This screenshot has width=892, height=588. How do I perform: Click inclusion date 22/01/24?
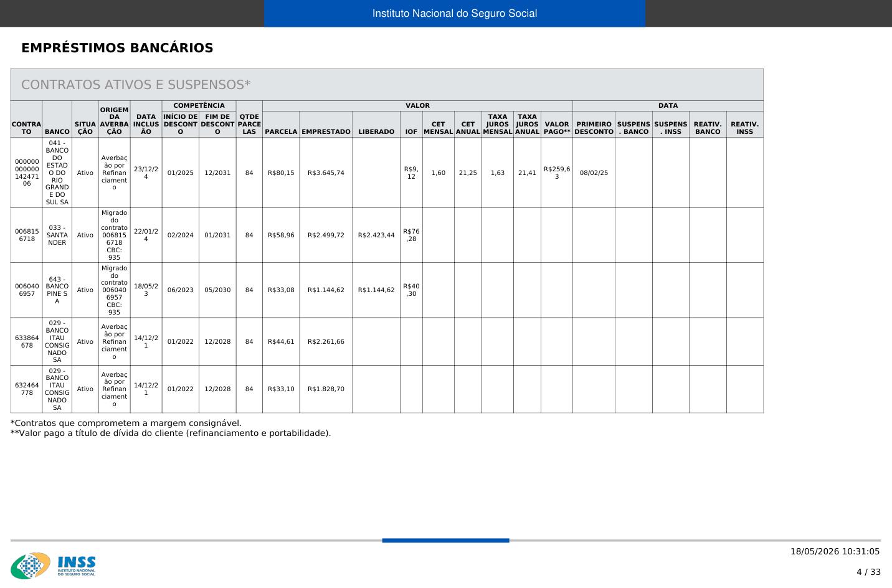coord(146,235)
